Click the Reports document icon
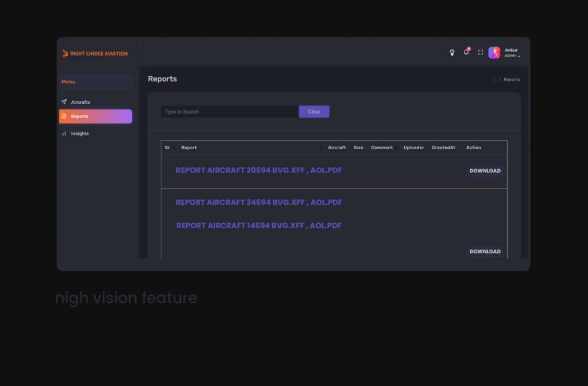Image resolution: width=588 pixels, height=386 pixels. click(x=64, y=116)
